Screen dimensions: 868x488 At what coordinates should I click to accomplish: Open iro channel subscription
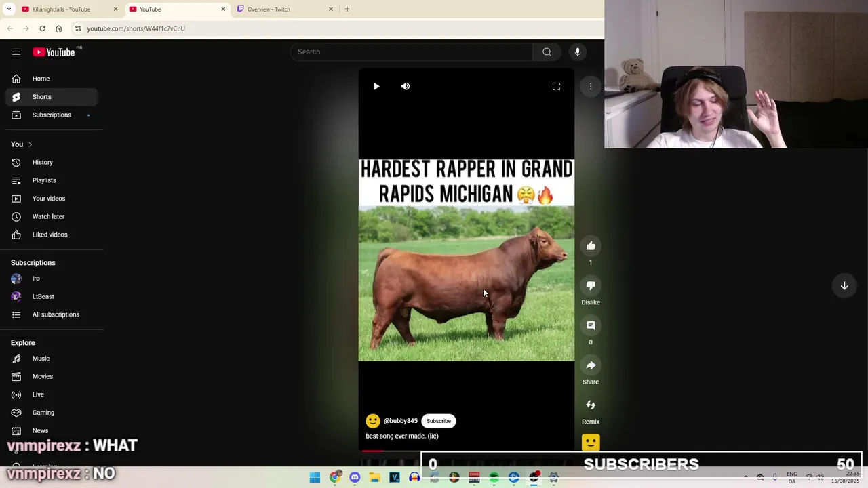click(52, 279)
